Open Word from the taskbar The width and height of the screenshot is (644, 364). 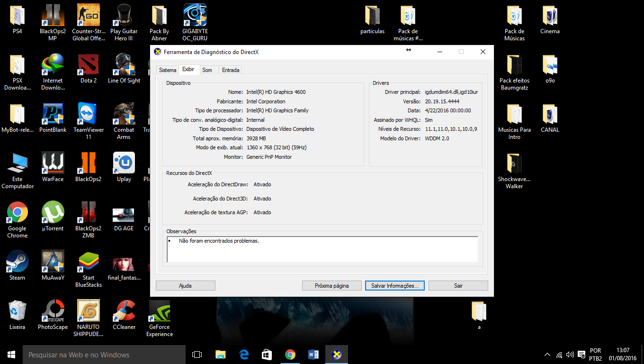pyautogui.click(x=313, y=355)
